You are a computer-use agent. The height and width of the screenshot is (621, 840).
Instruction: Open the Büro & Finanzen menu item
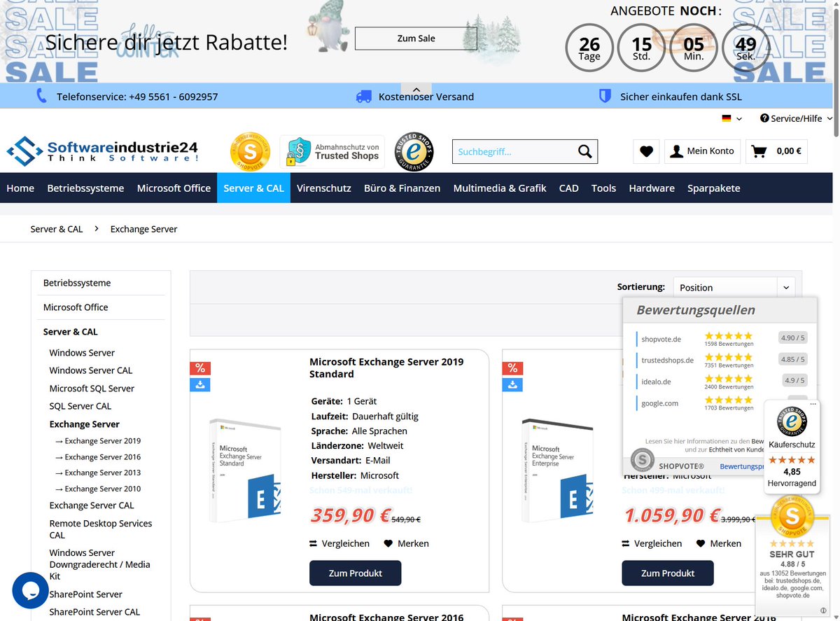click(402, 188)
